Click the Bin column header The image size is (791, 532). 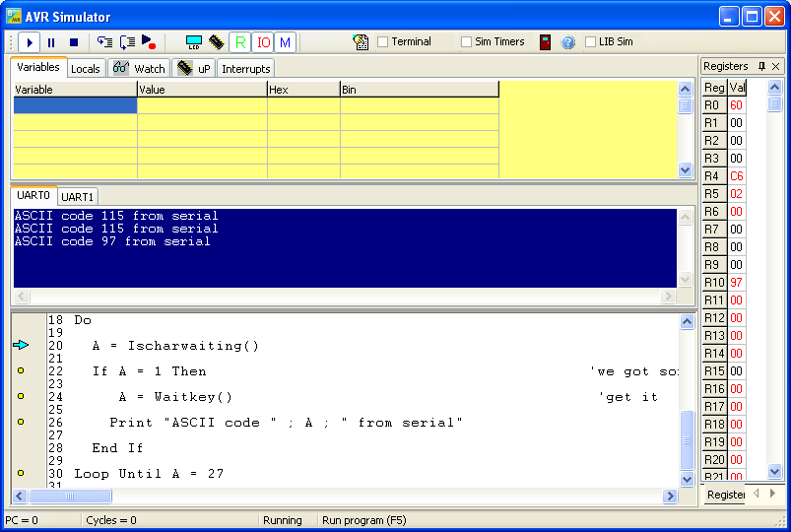(420, 90)
